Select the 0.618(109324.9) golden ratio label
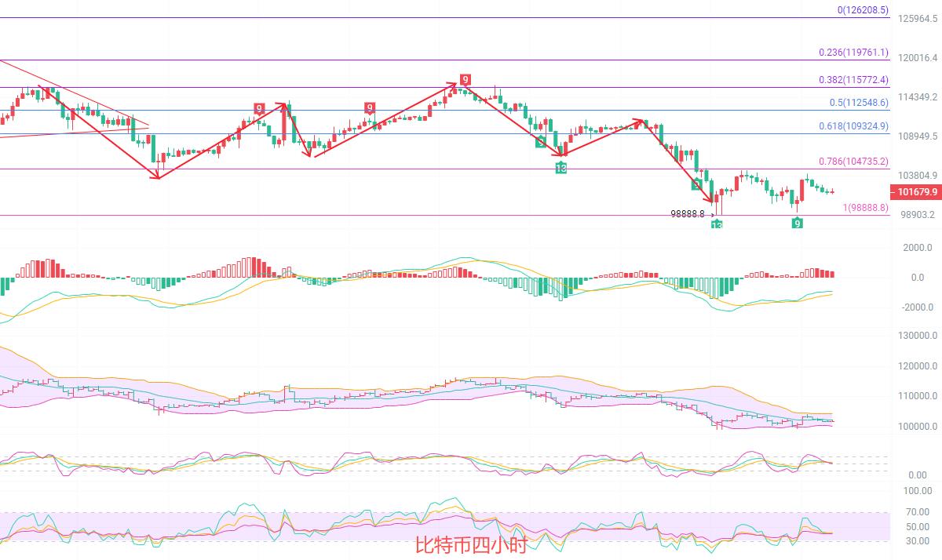 853,125
